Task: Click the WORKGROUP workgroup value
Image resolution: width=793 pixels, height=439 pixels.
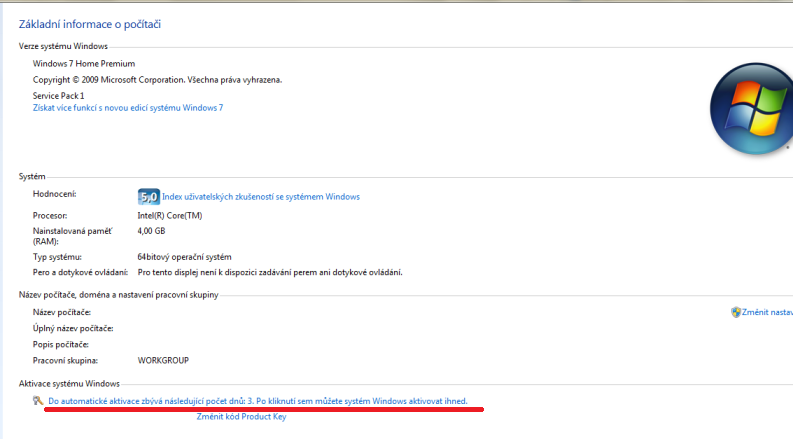Action: (x=163, y=360)
